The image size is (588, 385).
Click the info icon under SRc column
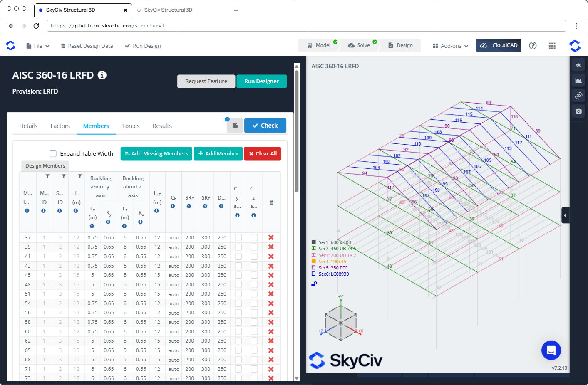click(x=189, y=206)
